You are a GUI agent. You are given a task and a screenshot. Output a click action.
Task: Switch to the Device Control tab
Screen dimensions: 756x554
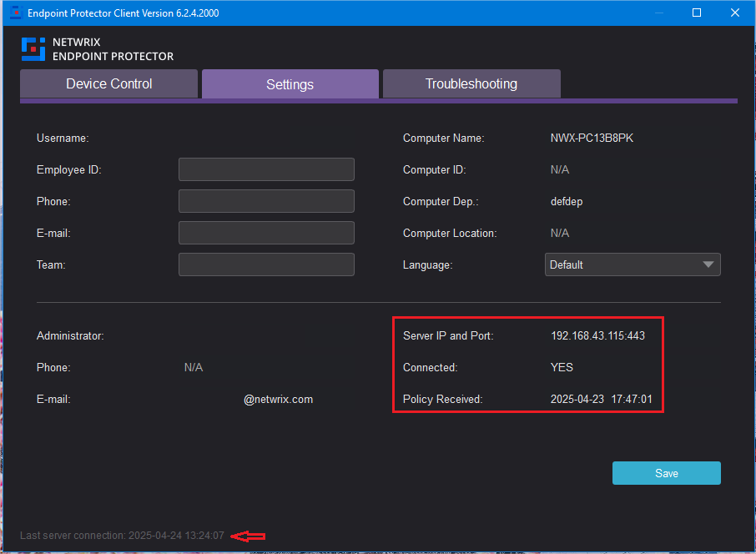click(108, 83)
